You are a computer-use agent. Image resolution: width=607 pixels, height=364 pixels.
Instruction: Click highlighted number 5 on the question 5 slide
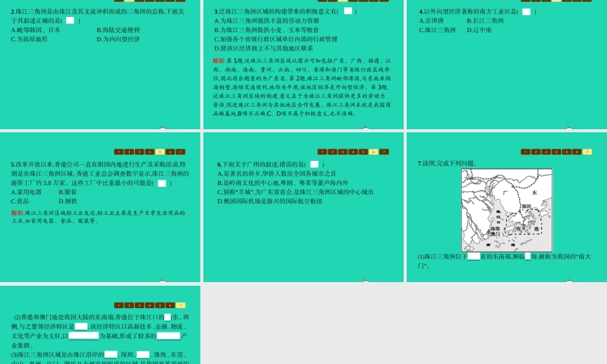(x=160, y=152)
